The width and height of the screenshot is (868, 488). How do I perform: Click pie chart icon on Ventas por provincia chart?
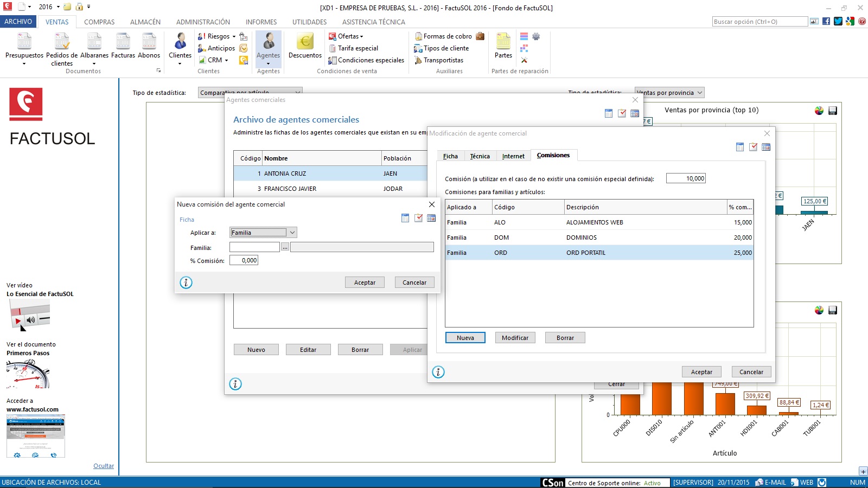(x=819, y=111)
